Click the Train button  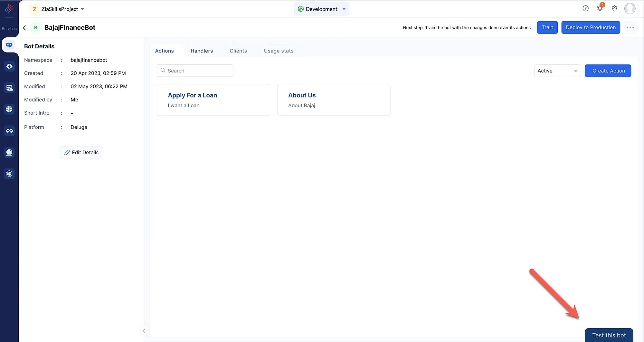pos(547,27)
